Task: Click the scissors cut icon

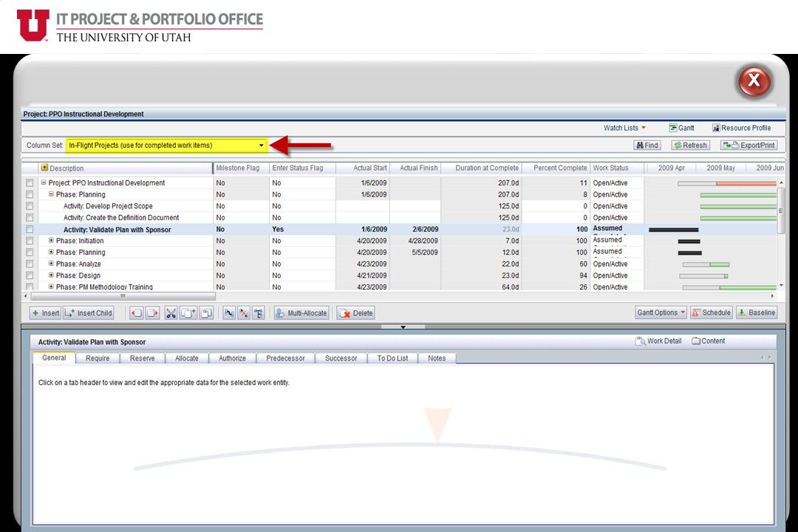Action: pyautogui.click(x=171, y=313)
